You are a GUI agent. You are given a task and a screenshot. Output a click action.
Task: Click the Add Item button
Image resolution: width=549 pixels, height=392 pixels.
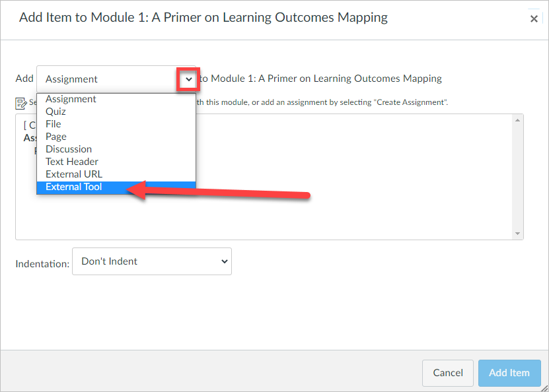point(509,373)
